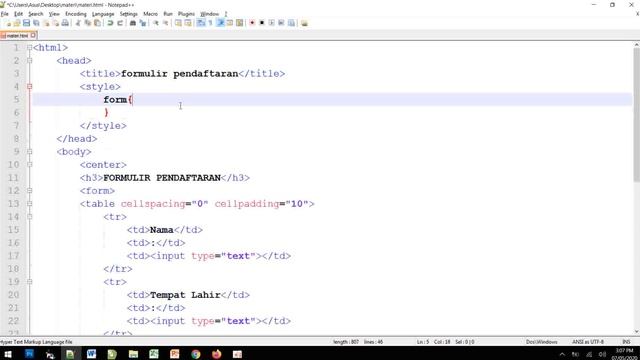Start macro recording with the red Record icon
Viewport: 640px width, 360px height.
pos(252,23)
